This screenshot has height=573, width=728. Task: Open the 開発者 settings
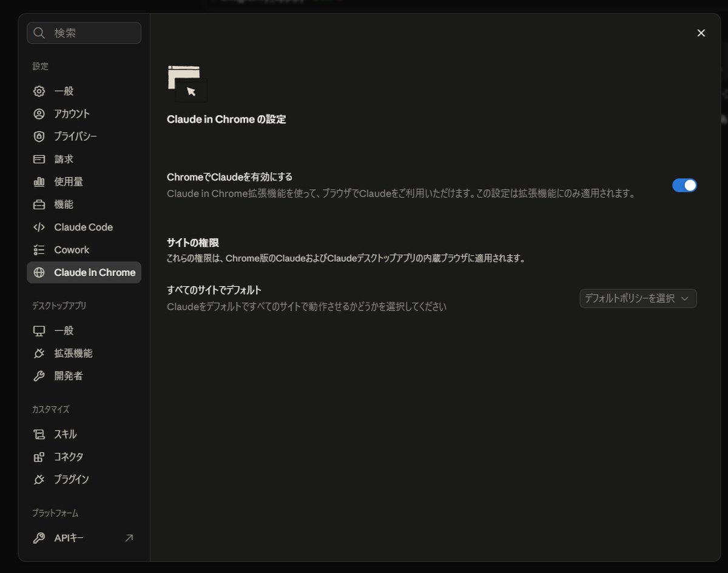tap(84, 376)
